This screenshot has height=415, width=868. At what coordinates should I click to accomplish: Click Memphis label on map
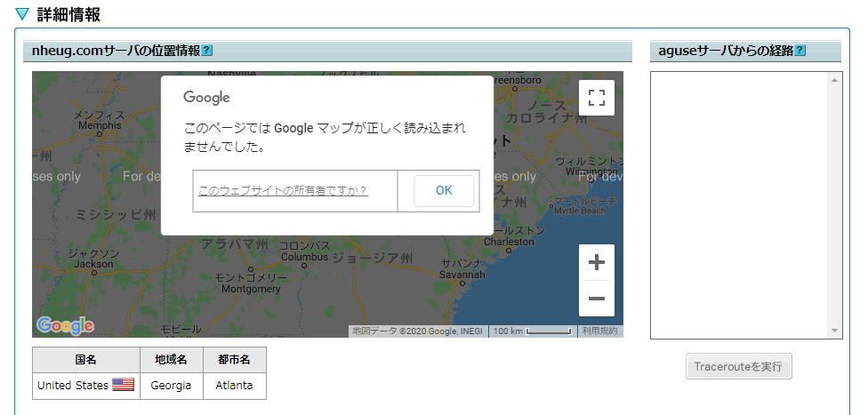(x=100, y=125)
